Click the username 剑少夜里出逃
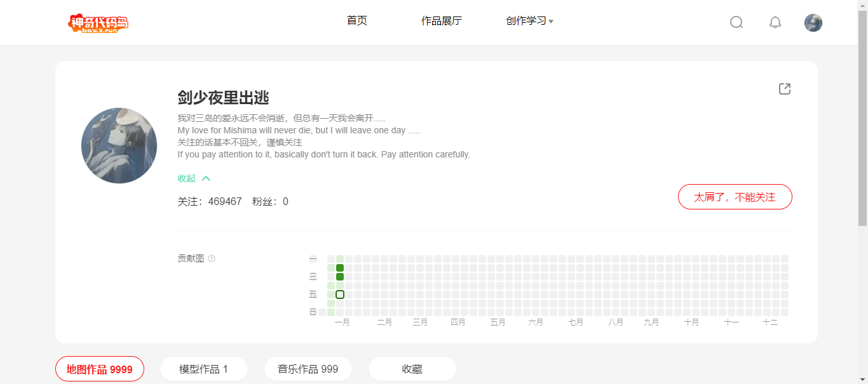The width and height of the screenshot is (868, 384). 224,98
